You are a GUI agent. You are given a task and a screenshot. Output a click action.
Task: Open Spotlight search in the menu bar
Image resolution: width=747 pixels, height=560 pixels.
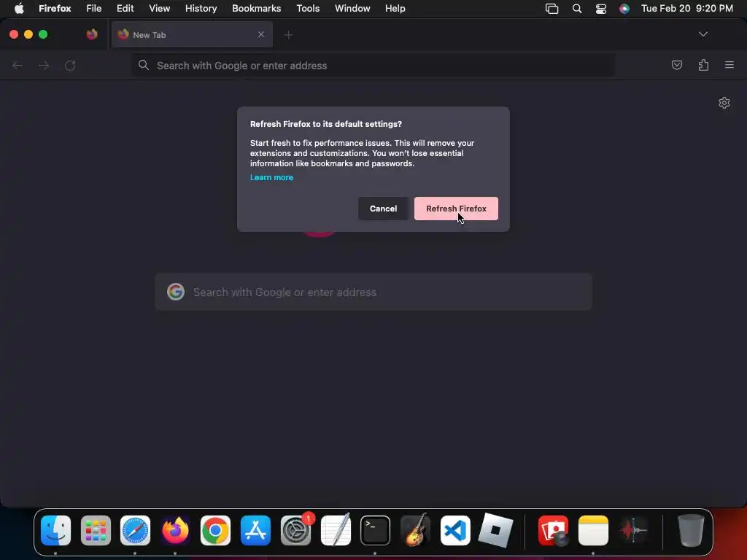[x=577, y=9]
